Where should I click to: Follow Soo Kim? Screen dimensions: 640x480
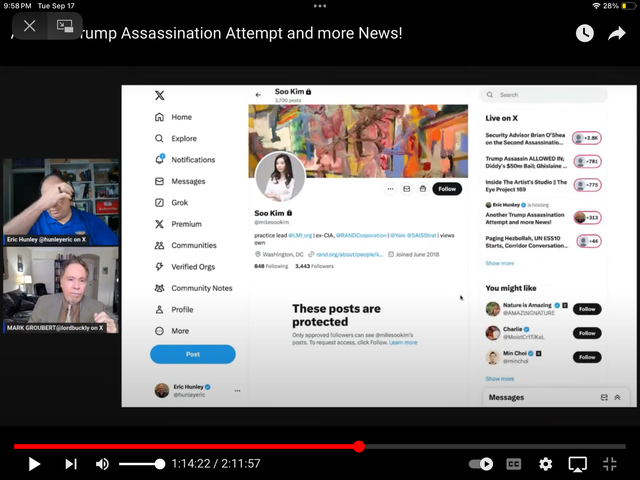(x=447, y=189)
